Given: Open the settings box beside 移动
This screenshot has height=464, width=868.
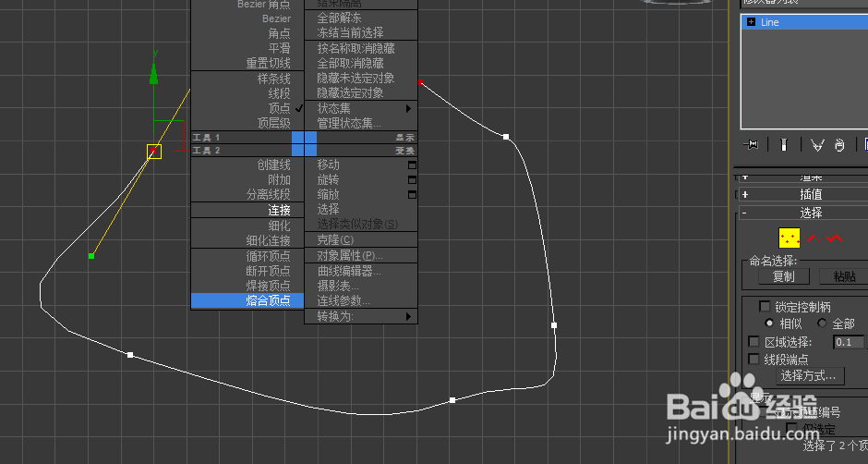Looking at the screenshot, I should (412, 165).
